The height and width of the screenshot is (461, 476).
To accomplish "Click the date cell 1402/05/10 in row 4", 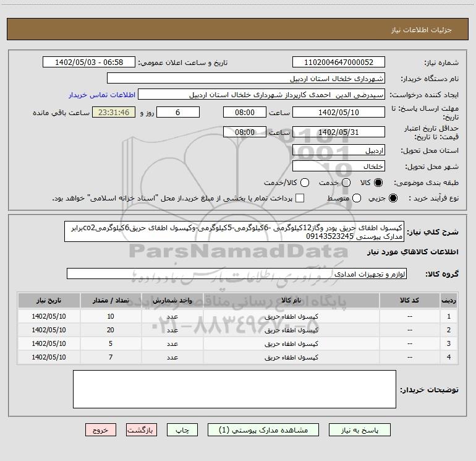I will tap(49, 358).
